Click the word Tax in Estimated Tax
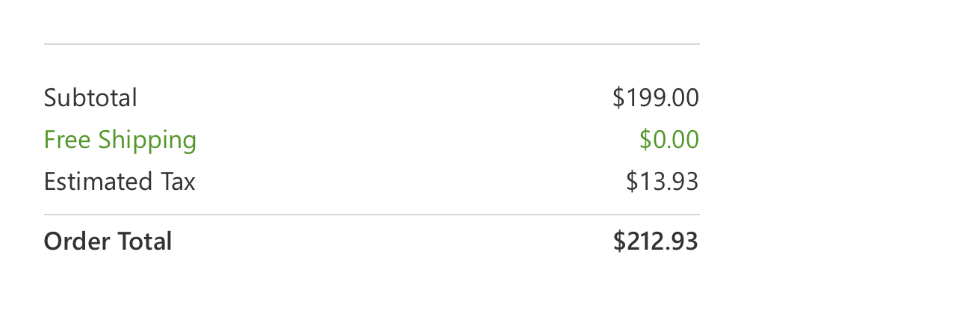This screenshot has width=980, height=311. coord(178,182)
